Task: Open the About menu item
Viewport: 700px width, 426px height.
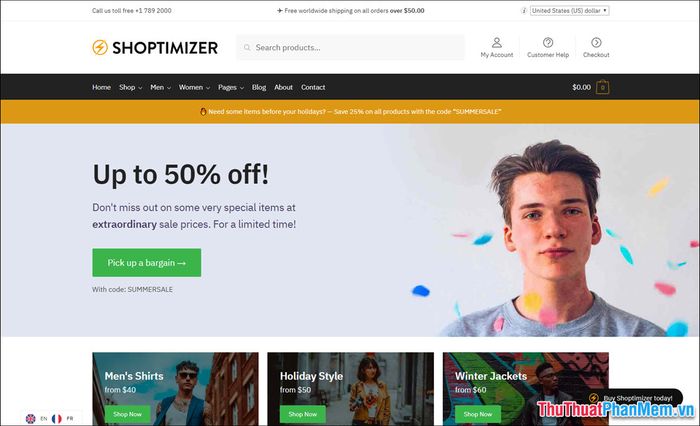Action: point(283,87)
